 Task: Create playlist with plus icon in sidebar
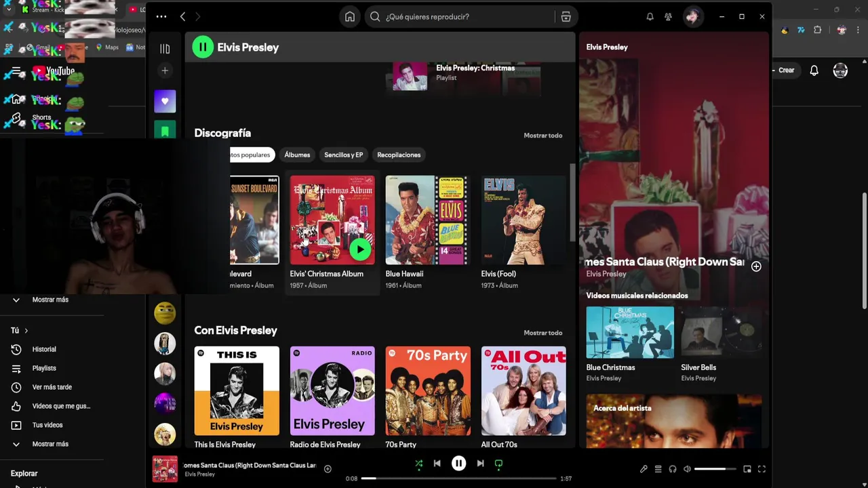(165, 70)
